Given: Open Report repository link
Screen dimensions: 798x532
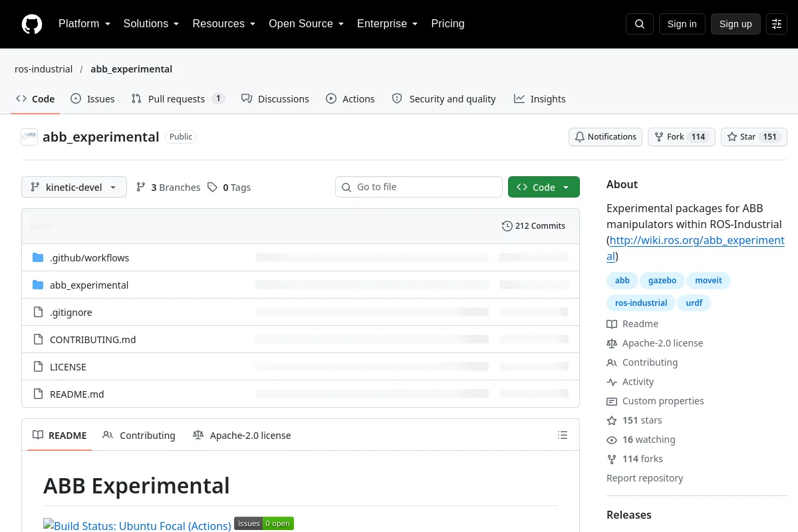Looking at the screenshot, I should 644,478.
